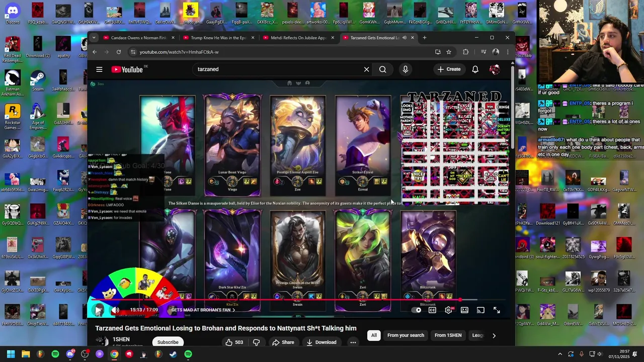This screenshot has width=644, height=362.
Task: Install app icon in address bar
Action: pyautogui.click(x=438, y=52)
